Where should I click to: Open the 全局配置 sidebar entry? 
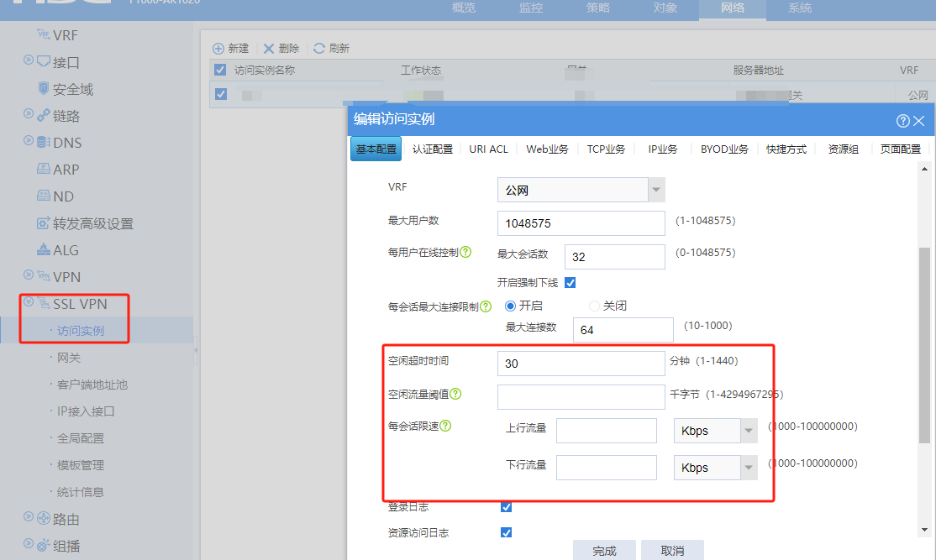(81, 438)
